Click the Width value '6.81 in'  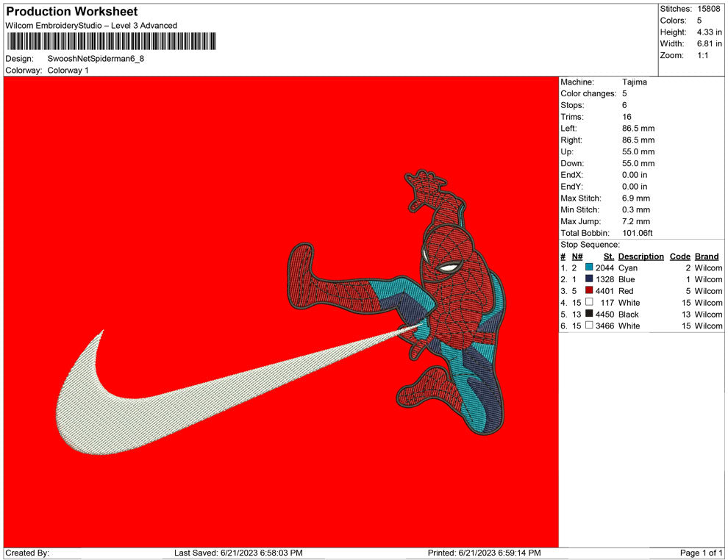(x=709, y=43)
